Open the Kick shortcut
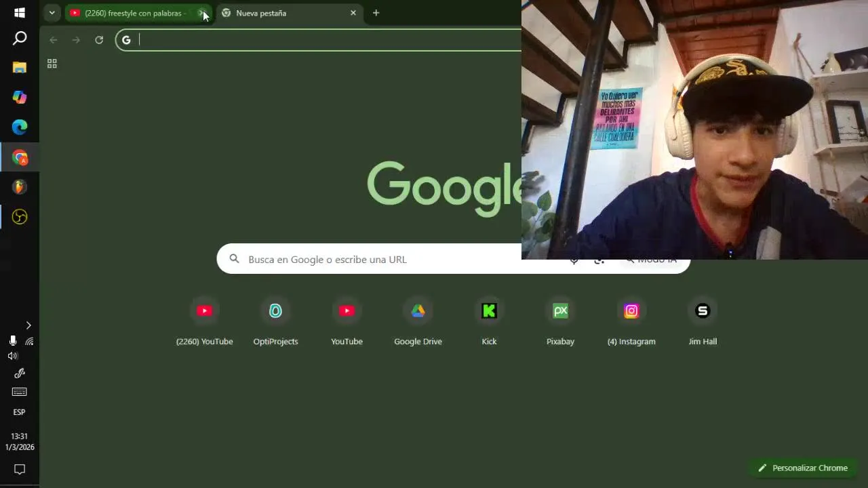Image resolution: width=868 pixels, height=488 pixels. click(x=489, y=322)
